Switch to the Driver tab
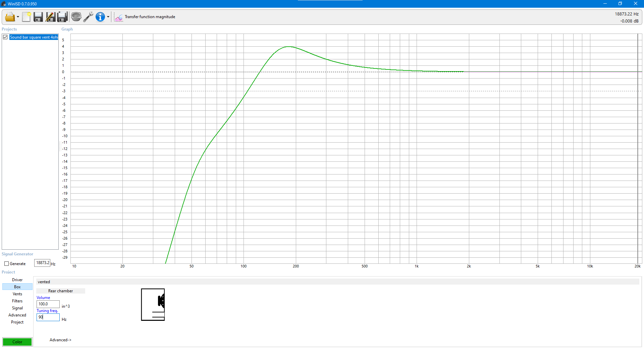The width and height of the screenshot is (644, 349). point(17,280)
